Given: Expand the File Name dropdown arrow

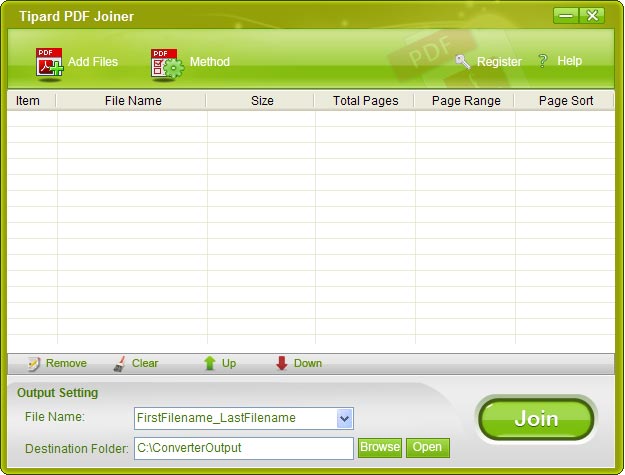Looking at the screenshot, I should click(345, 418).
